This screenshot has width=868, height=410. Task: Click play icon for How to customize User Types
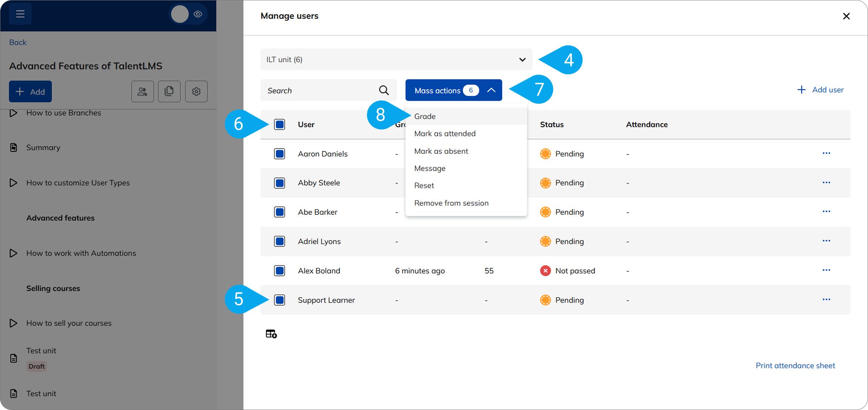(x=14, y=183)
